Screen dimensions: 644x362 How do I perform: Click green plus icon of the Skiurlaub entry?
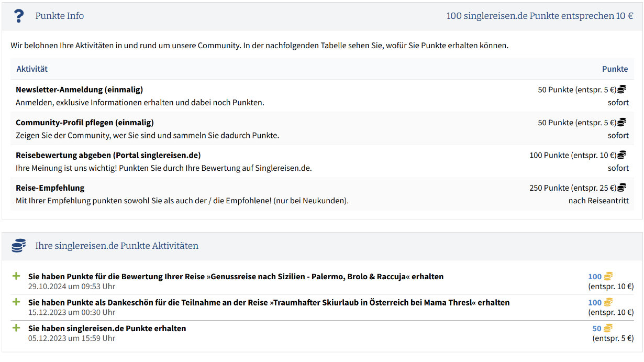pyautogui.click(x=16, y=302)
